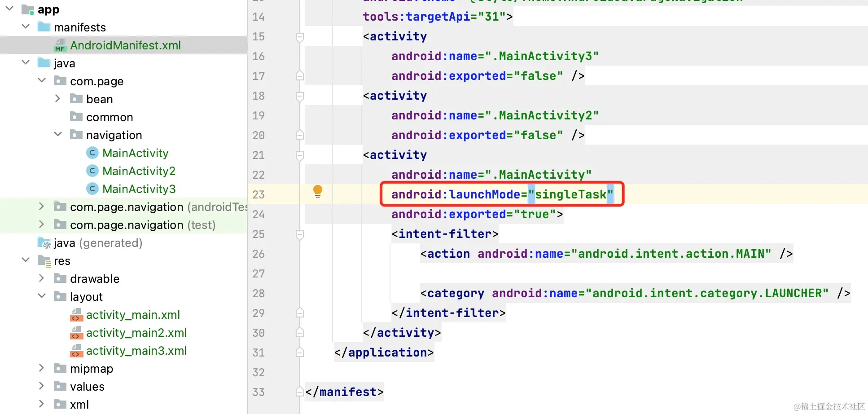868x414 pixels.
Task: Collapse the java folder chevron
Action: pyautogui.click(x=26, y=62)
